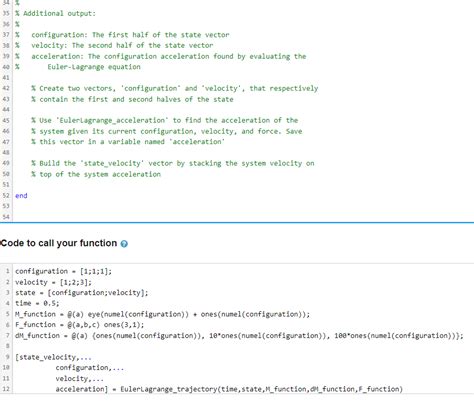Click empty line 48 after acceleration comment
Viewport: 474px width, 404px height.
pos(243,153)
